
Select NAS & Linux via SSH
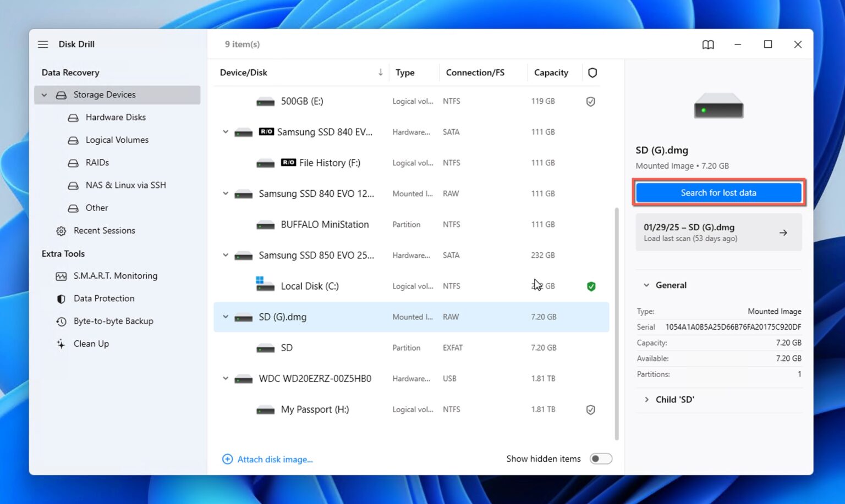coord(125,185)
